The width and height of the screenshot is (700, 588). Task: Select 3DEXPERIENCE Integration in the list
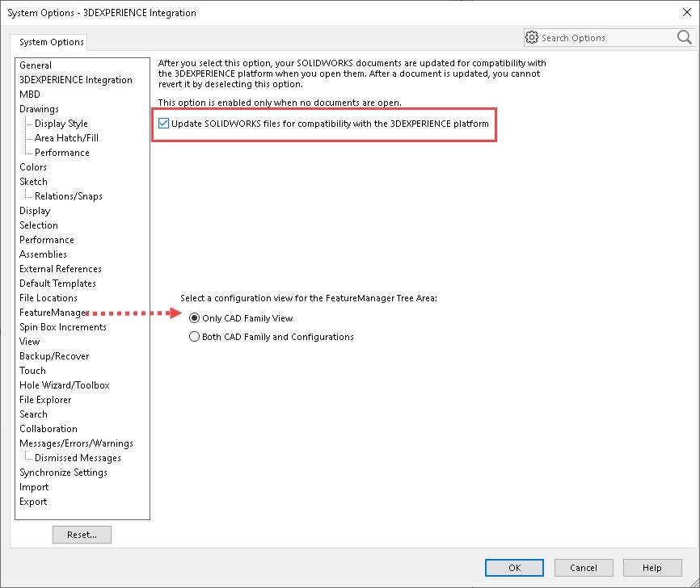click(x=76, y=80)
